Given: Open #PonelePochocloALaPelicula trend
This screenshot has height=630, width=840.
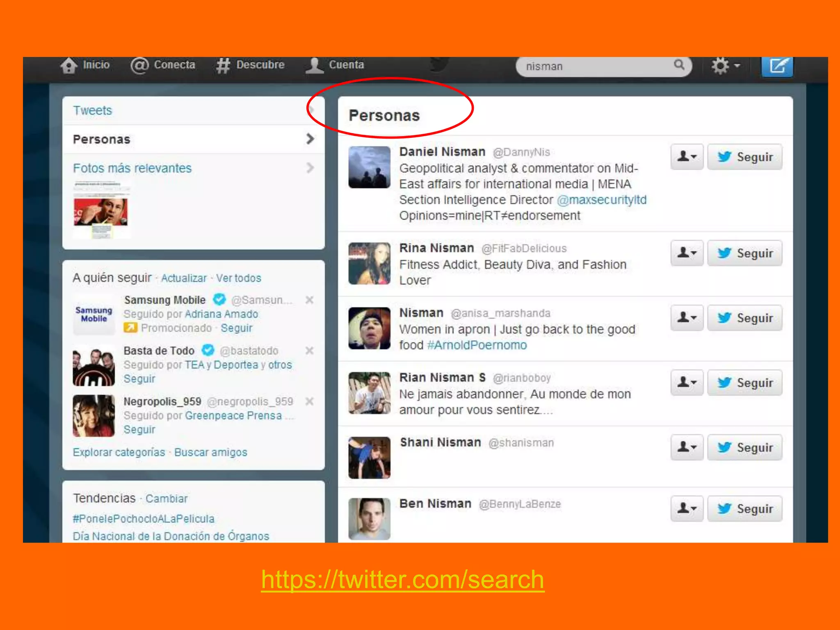Looking at the screenshot, I should click(144, 519).
